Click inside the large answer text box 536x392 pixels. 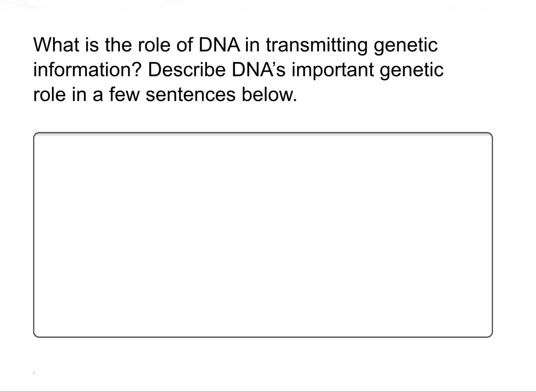coord(263,235)
